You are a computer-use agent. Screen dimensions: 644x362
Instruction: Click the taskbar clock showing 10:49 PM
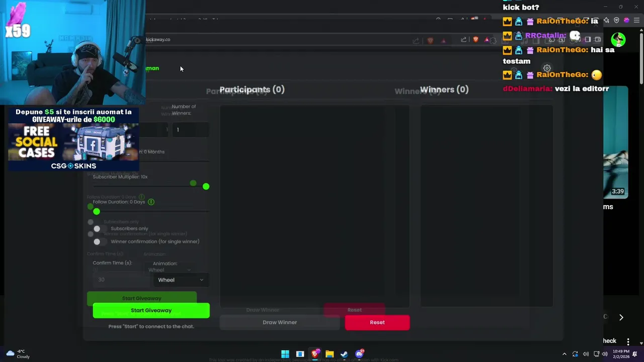(620, 354)
